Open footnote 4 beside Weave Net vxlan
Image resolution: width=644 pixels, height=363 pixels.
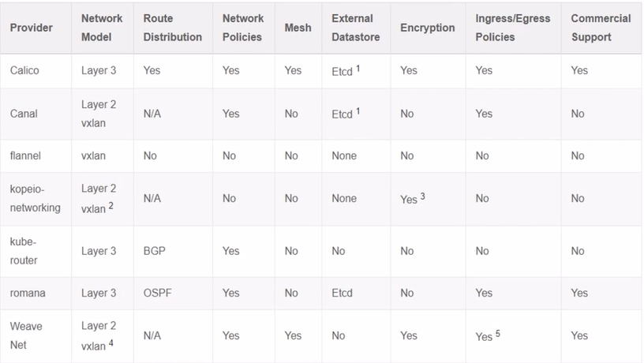pyautogui.click(x=111, y=342)
